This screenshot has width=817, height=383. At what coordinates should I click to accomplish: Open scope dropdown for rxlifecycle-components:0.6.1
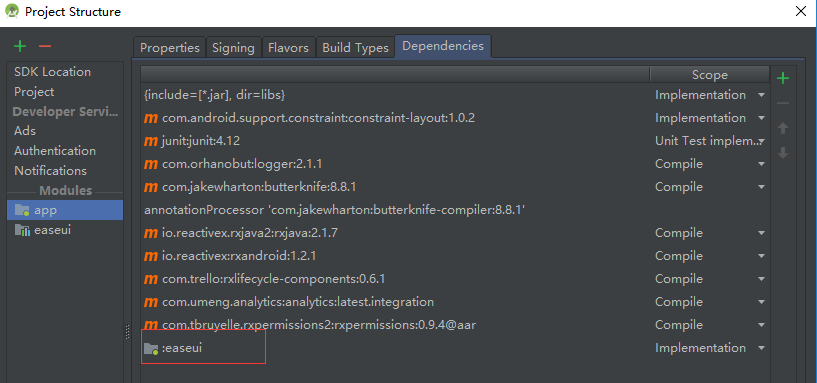coord(761,279)
